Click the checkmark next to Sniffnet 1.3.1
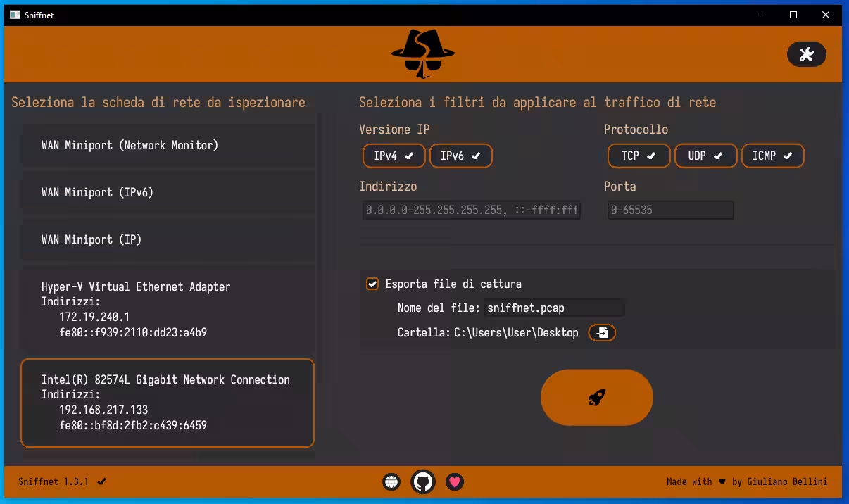The width and height of the screenshot is (849, 504). tap(102, 481)
